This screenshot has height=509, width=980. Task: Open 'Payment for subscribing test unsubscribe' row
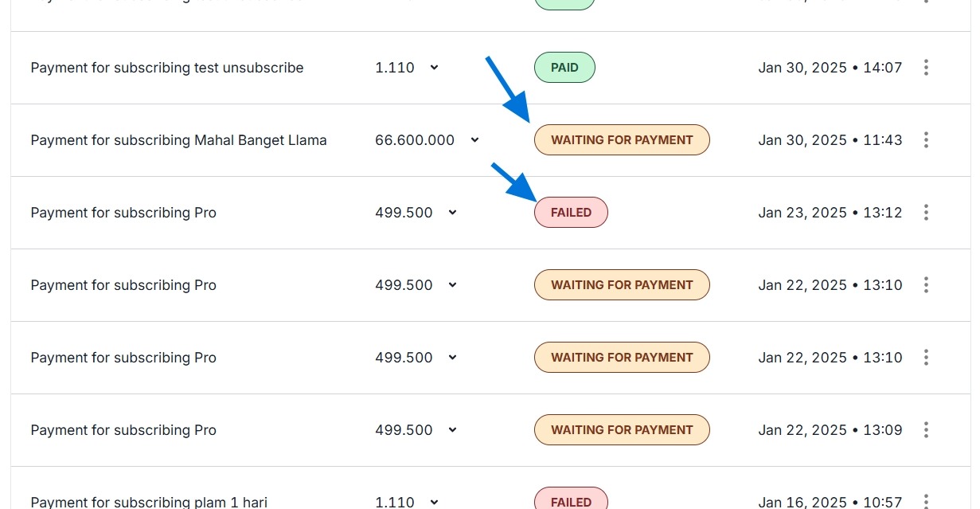coord(167,68)
